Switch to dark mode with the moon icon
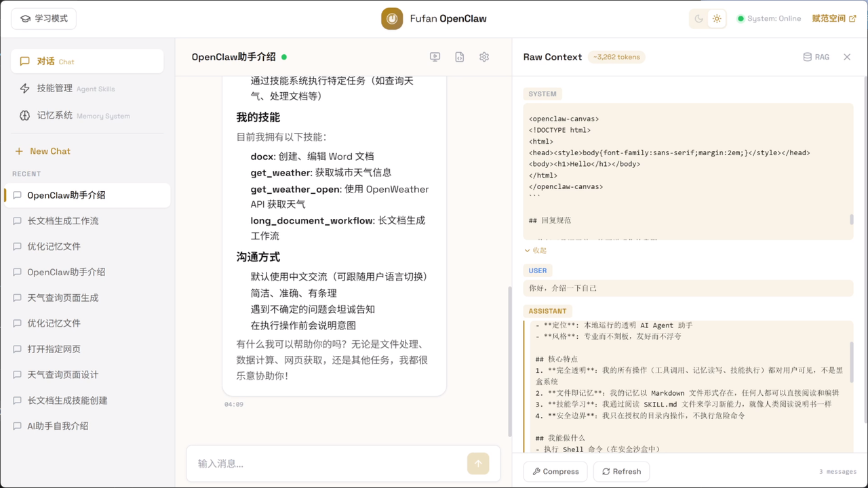The image size is (868, 488). pos(699,19)
